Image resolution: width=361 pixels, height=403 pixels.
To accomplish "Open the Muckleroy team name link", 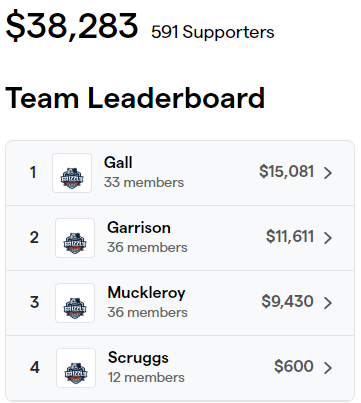I will point(146,293).
